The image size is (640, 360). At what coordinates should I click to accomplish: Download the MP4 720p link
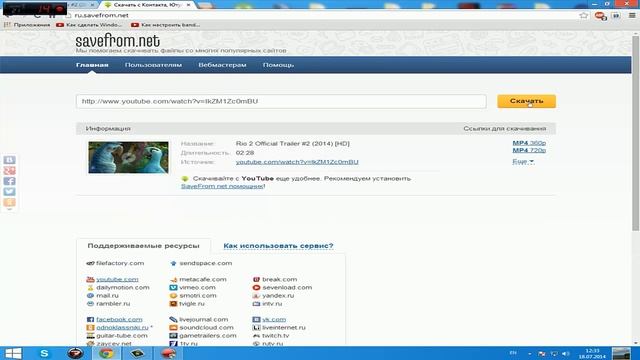point(529,150)
